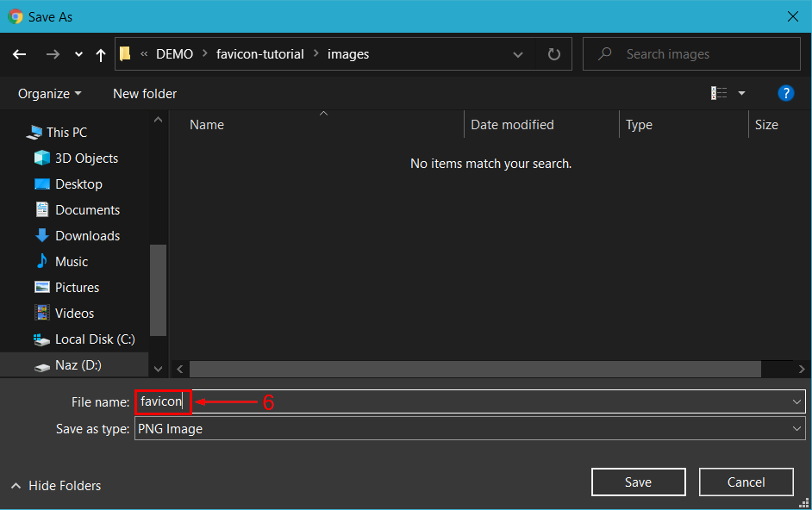Click the view layout icon
812x510 pixels.
click(719, 93)
